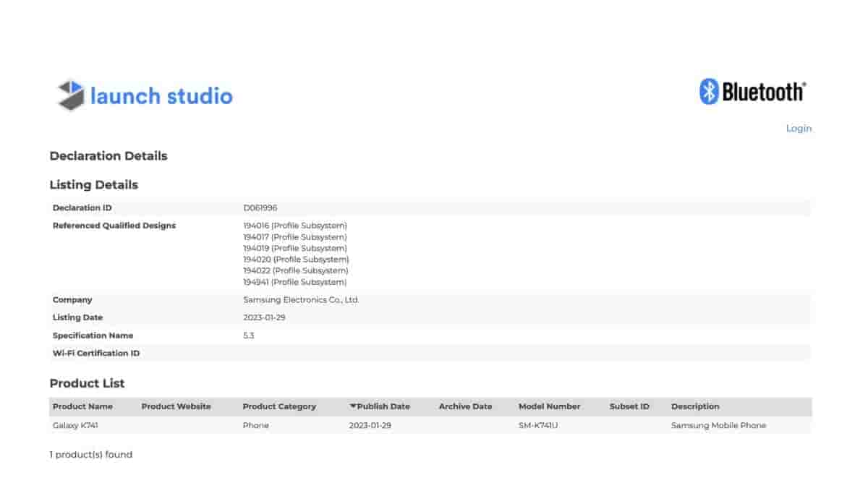868x488 pixels.
Task: Click the Description column header
Action: click(695, 406)
